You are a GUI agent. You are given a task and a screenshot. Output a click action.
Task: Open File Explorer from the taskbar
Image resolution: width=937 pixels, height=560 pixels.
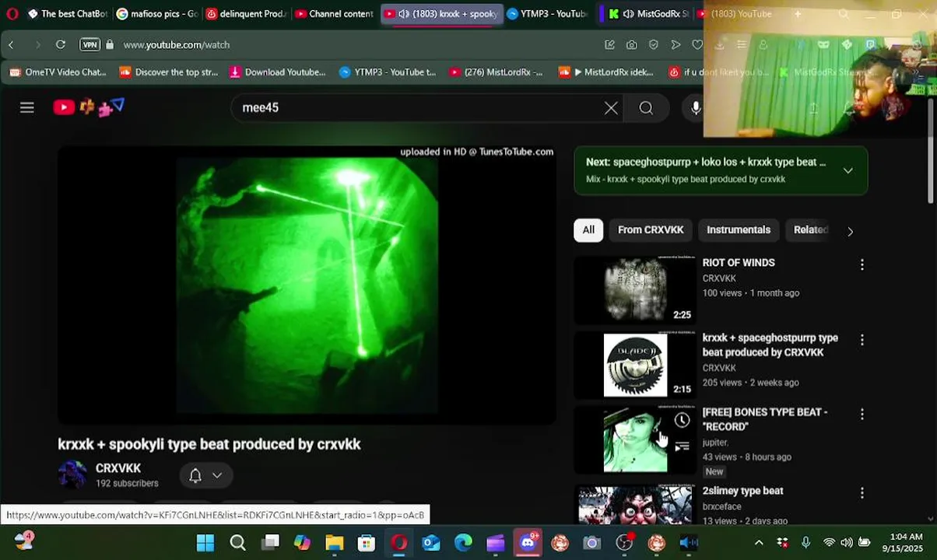click(x=335, y=543)
